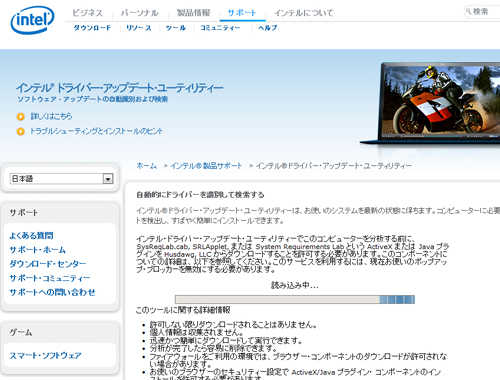Click the heading 自動的にドライバーを識別して検索する
This screenshot has width=500, height=380.
200,195
